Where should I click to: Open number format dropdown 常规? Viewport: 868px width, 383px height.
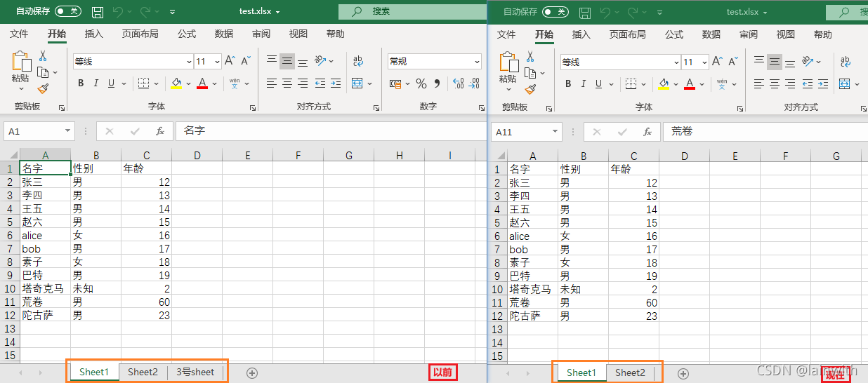477,62
